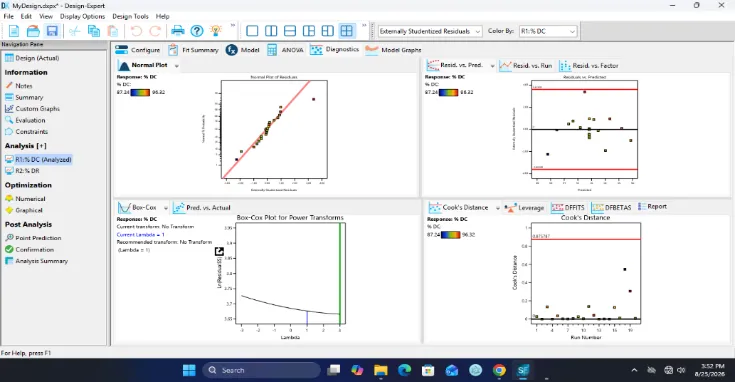Click the Redo arrow icon
Image resolution: width=735 pixels, height=382 pixels.
point(155,31)
